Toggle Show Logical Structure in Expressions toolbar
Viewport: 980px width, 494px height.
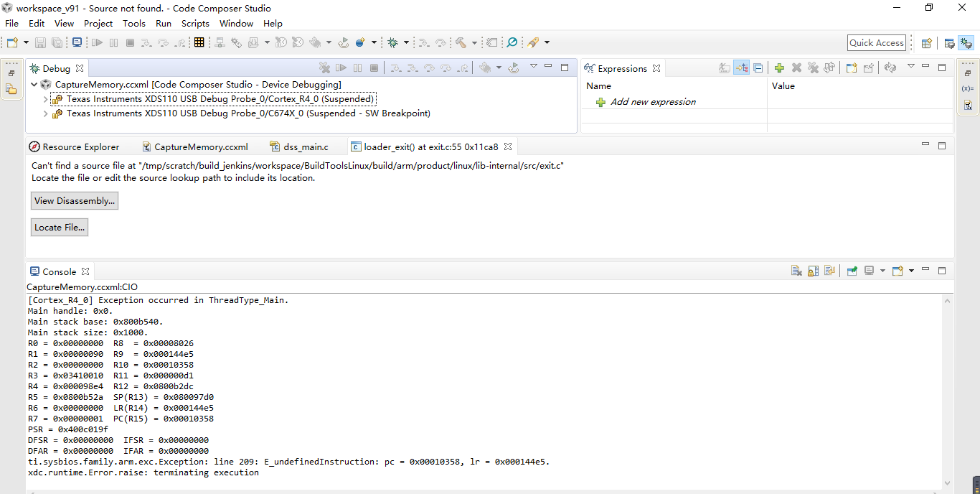pos(742,68)
